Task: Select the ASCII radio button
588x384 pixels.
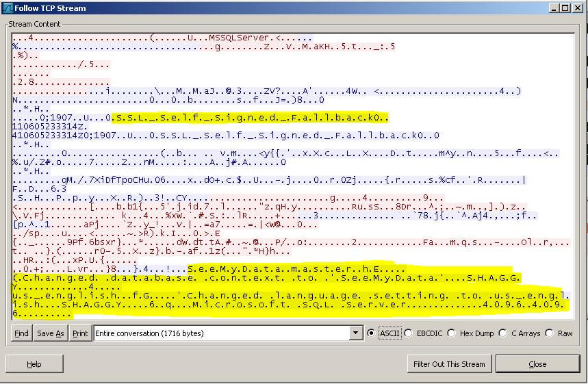Action: pos(385,333)
